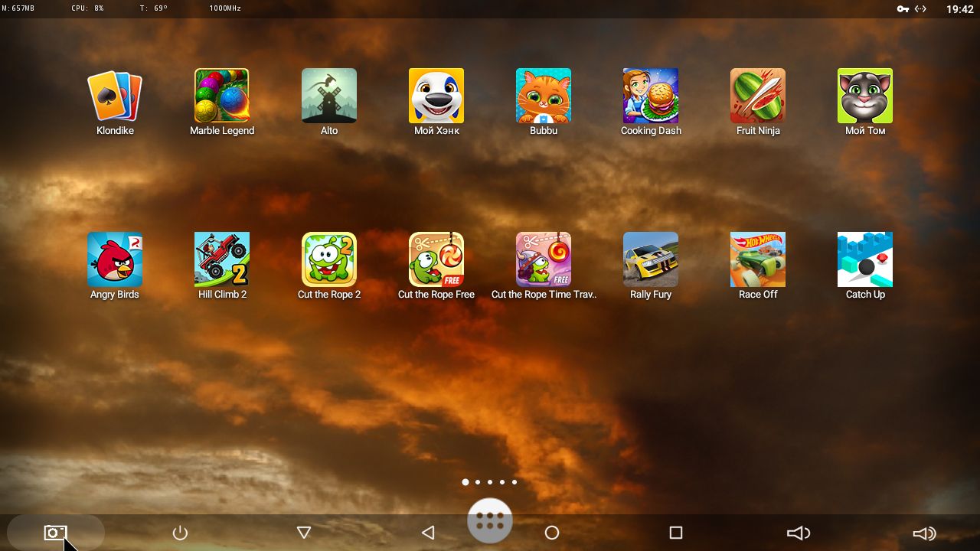Click the 1000MHz frequency readout

(227, 8)
